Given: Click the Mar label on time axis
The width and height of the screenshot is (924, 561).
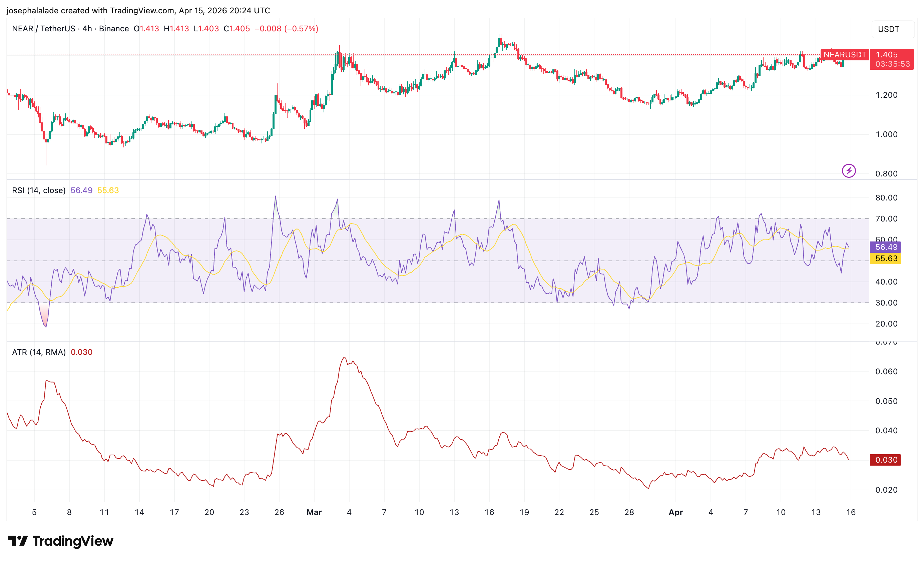Looking at the screenshot, I should tap(314, 512).
